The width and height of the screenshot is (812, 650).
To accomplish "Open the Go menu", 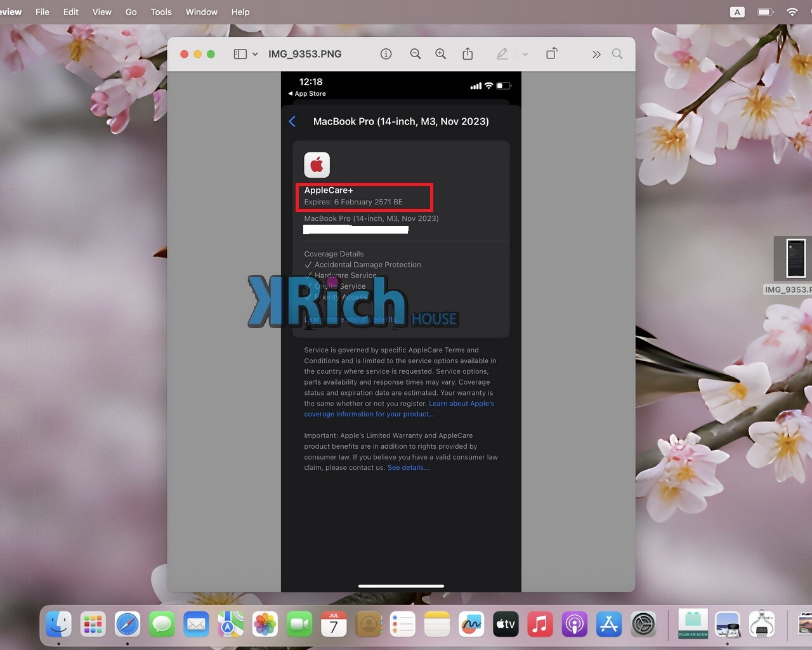I will click(x=131, y=12).
